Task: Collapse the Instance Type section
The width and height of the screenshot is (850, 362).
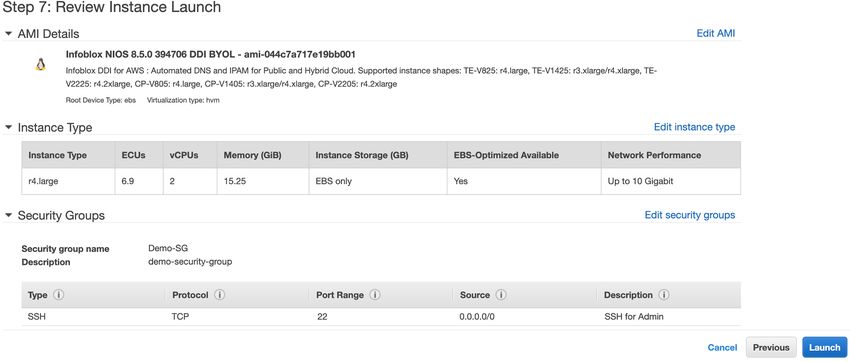Action: (x=8, y=127)
